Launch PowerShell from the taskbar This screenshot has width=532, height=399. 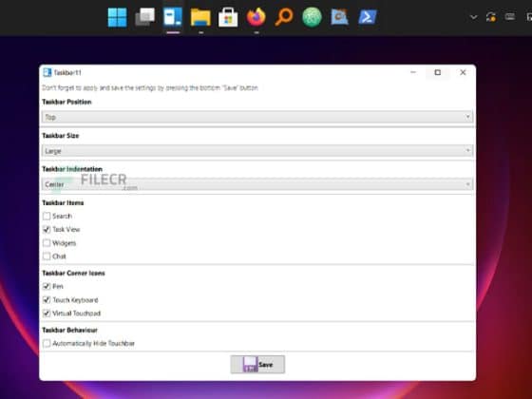368,17
